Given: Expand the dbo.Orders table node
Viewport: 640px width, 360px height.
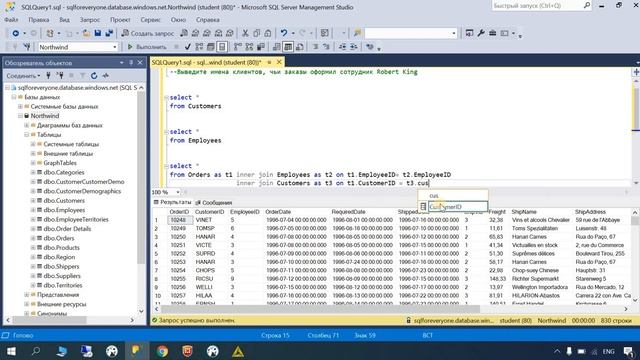Looking at the screenshot, I should 33,238.
